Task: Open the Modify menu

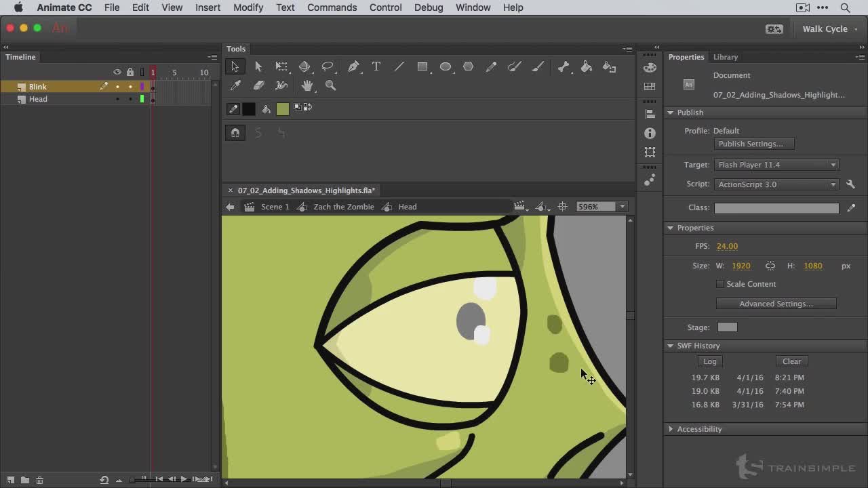Action: pyautogui.click(x=248, y=7)
